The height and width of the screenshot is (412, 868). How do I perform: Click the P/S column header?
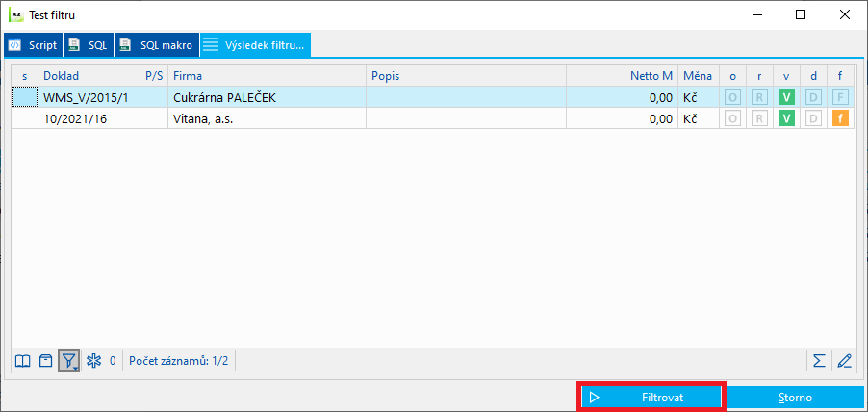pyautogui.click(x=154, y=76)
